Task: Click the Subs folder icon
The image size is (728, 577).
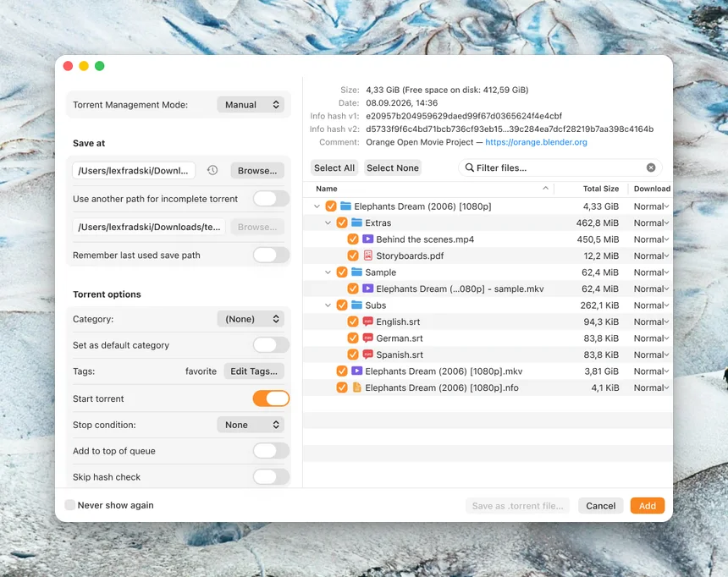Action: 356,305
